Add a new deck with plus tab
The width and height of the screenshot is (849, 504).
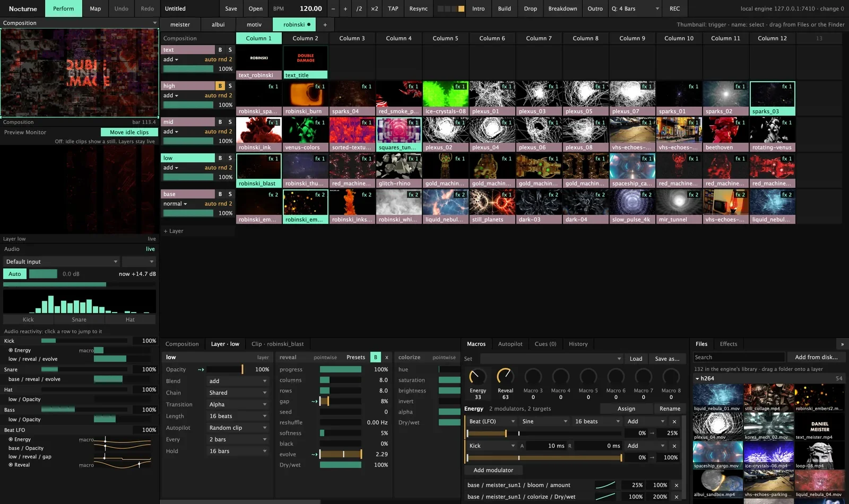point(325,24)
